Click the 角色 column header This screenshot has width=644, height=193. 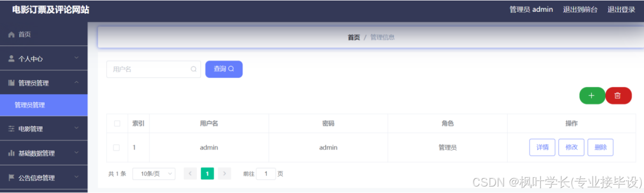pos(448,123)
